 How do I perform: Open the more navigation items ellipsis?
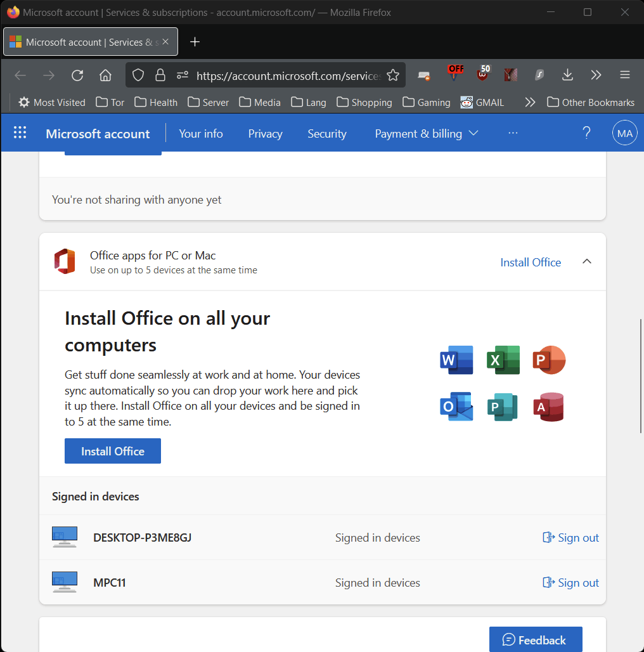coord(513,133)
